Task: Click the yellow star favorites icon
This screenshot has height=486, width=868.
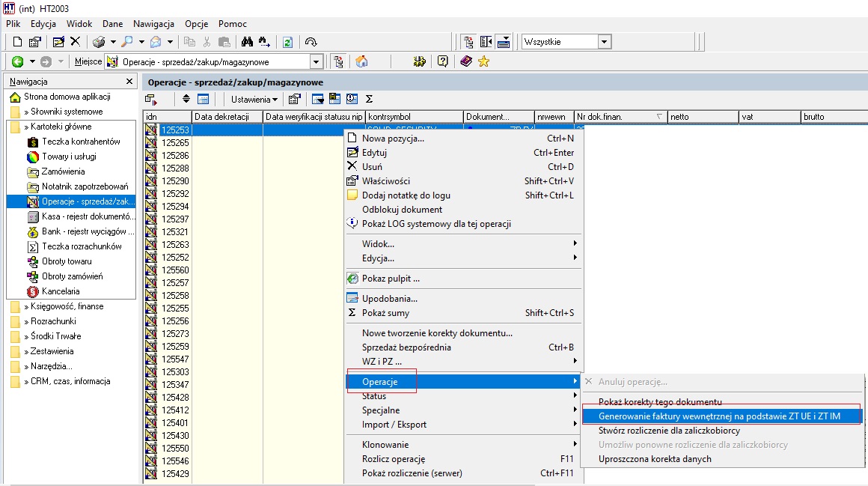Action: pyautogui.click(x=484, y=61)
